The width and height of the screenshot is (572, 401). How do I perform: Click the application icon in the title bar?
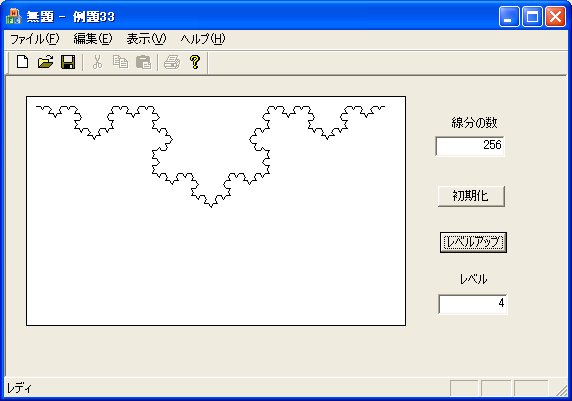(13, 17)
